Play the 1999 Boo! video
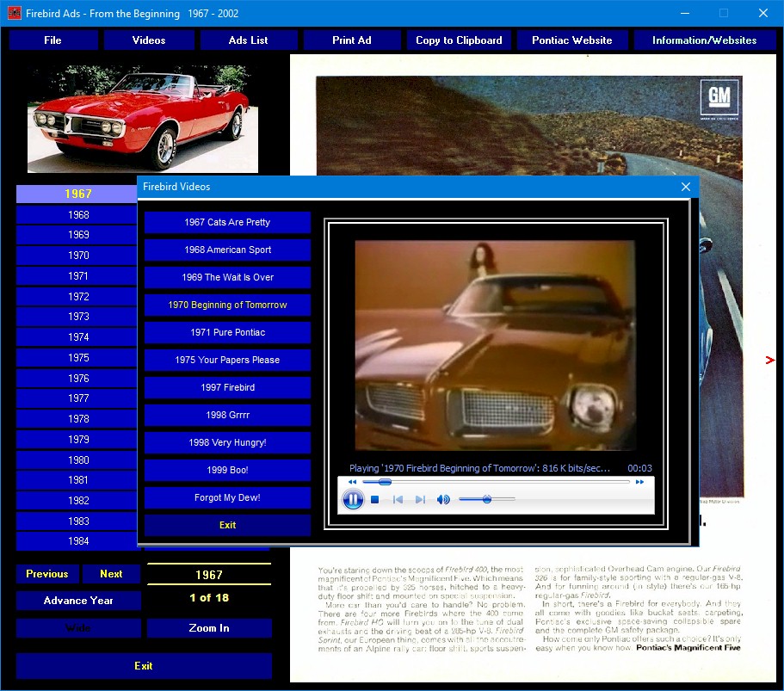Screen dimensions: 784x691 [x=227, y=470]
